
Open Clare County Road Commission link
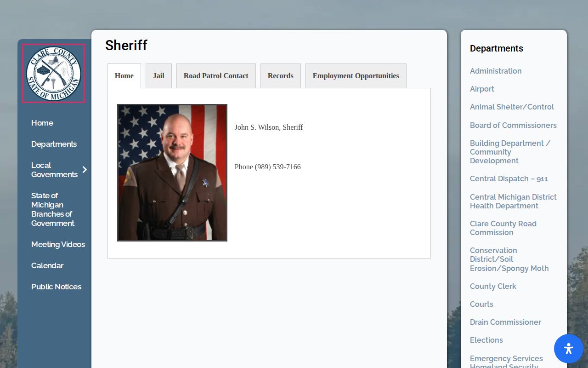click(503, 228)
